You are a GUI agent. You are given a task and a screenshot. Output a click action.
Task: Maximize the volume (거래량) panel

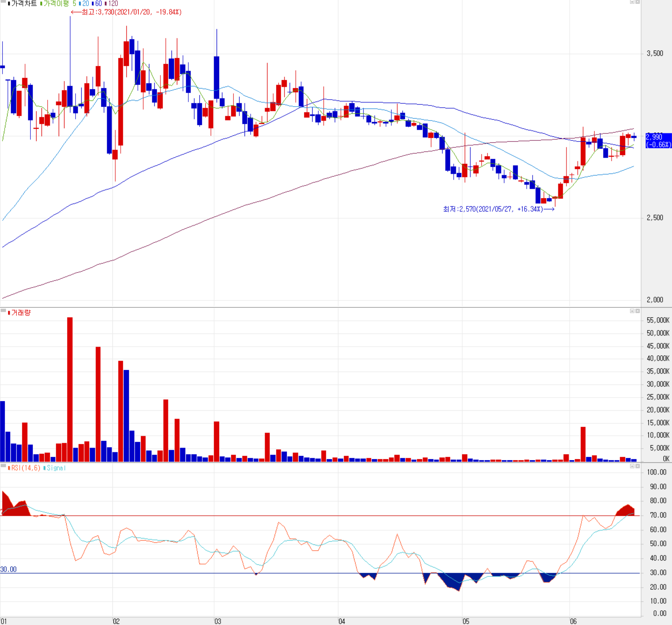tap(632, 311)
